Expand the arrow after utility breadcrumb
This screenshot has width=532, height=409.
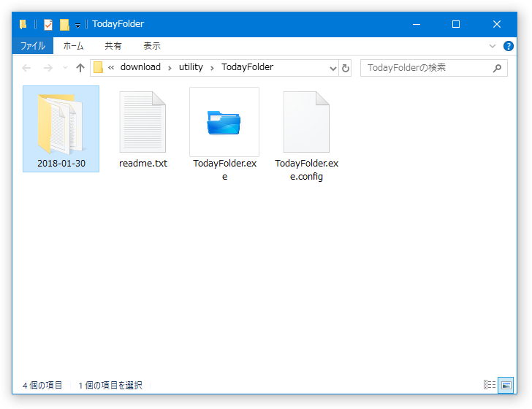212,68
